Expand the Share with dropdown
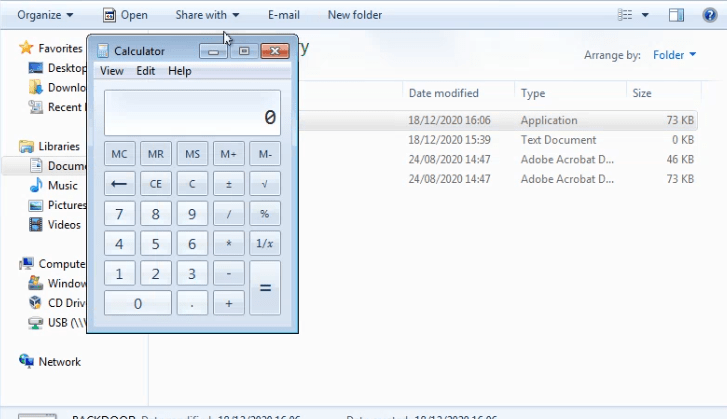 [x=207, y=15]
